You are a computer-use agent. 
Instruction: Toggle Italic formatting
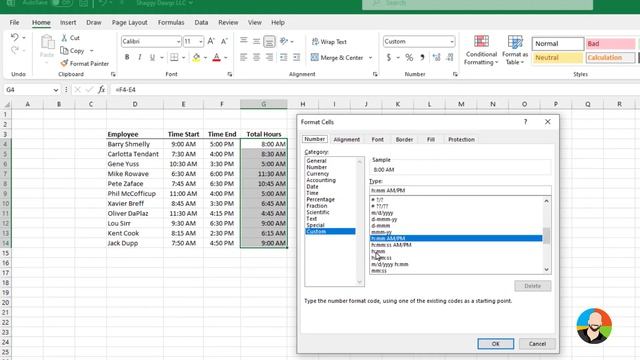140,58
